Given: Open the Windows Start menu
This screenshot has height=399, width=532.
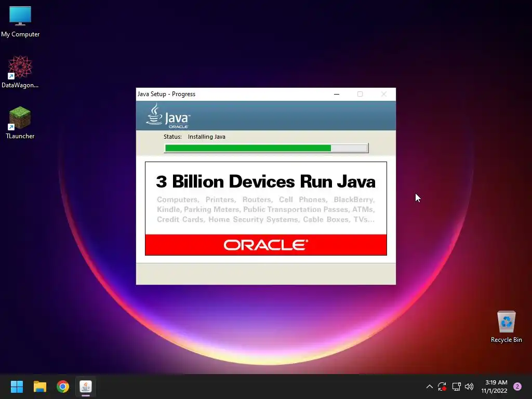Looking at the screenshot, I should 17,387.
